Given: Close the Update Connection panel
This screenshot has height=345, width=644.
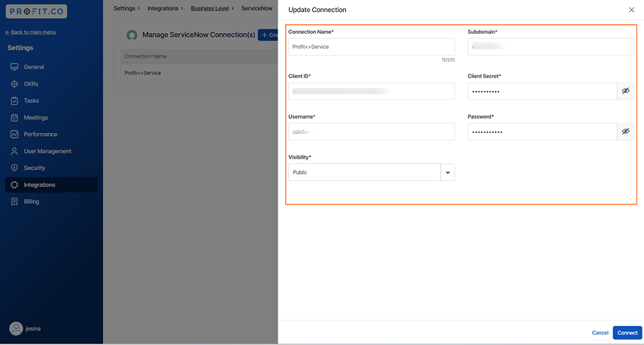Looking at the screenshot, I should (x=631, y=10).
